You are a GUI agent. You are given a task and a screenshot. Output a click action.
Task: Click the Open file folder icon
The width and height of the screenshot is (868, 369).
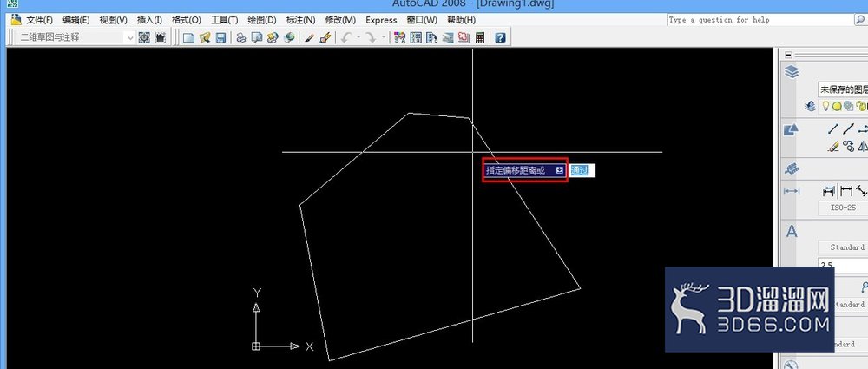tap(205, 37)
